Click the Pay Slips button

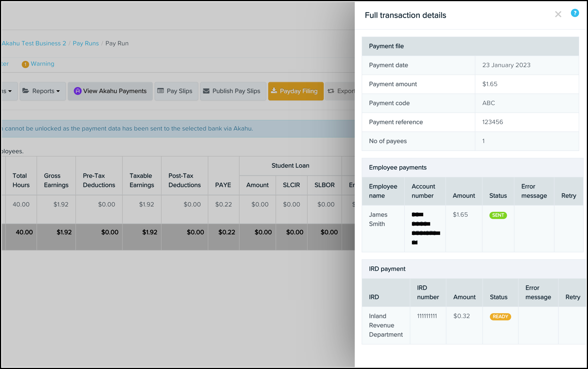[x=176, y=91]
